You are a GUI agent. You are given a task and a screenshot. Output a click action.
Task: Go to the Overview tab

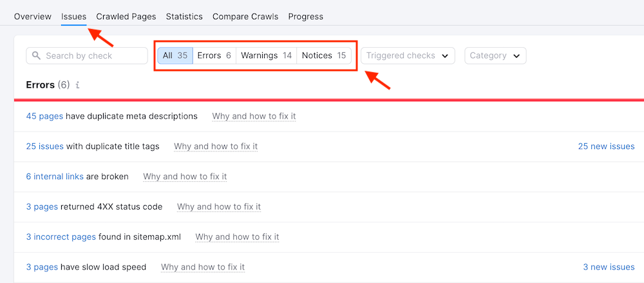click(x=33, y=16)
